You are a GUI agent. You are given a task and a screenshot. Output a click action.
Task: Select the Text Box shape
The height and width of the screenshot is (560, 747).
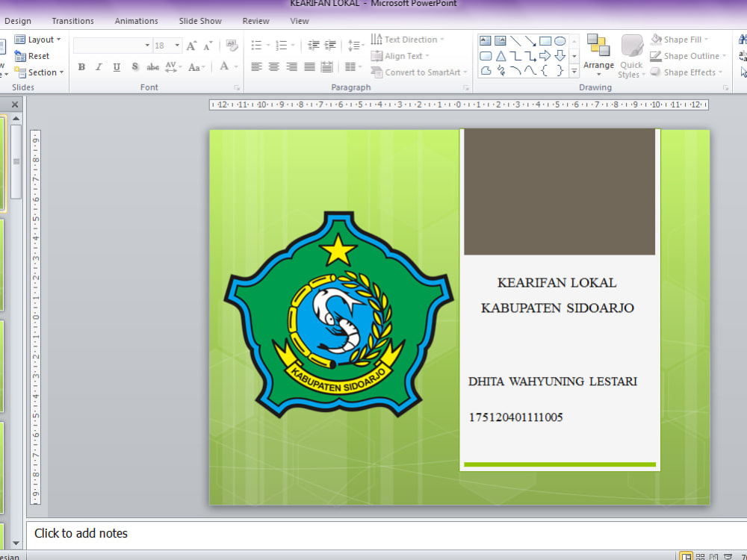[x=486, y=41]
